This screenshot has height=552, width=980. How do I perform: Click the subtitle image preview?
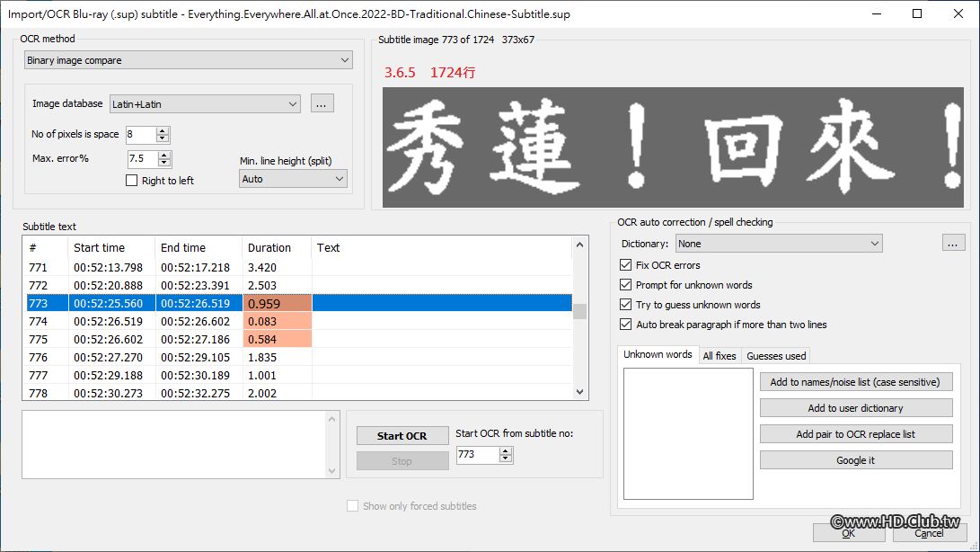click(x=673, y=147)
